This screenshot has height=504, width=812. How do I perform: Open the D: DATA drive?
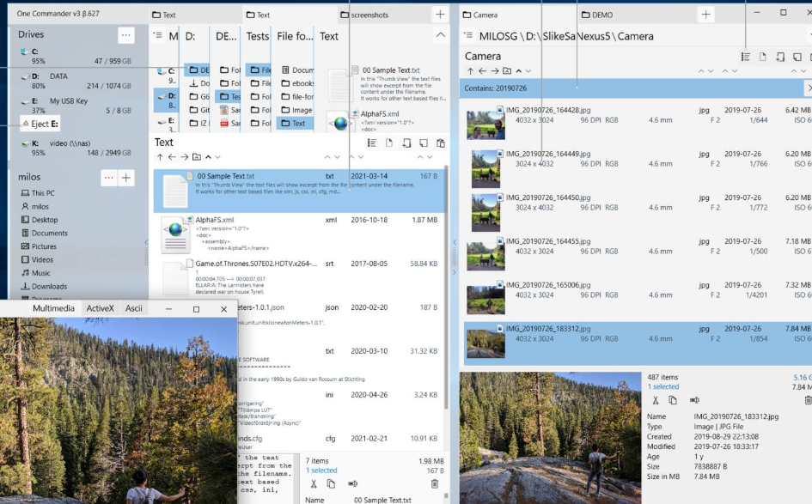pyautogui.click(x=76, y=81)
